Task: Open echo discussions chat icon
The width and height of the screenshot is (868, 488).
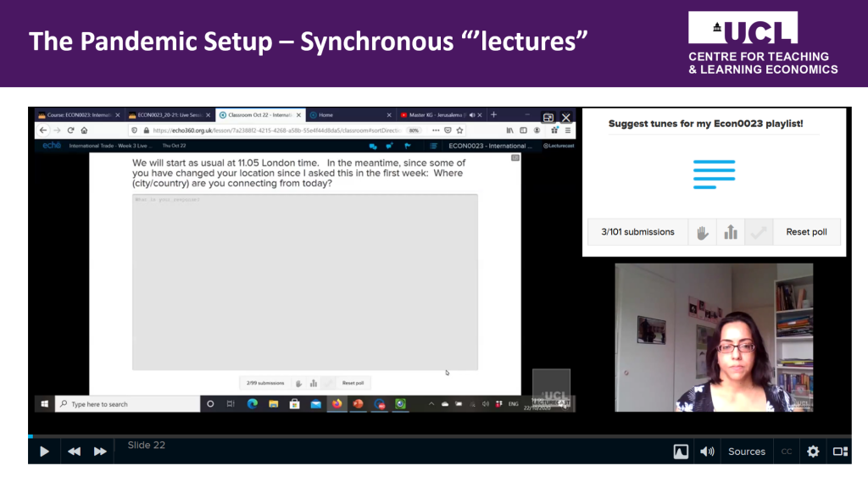Action: pos(373,146)
